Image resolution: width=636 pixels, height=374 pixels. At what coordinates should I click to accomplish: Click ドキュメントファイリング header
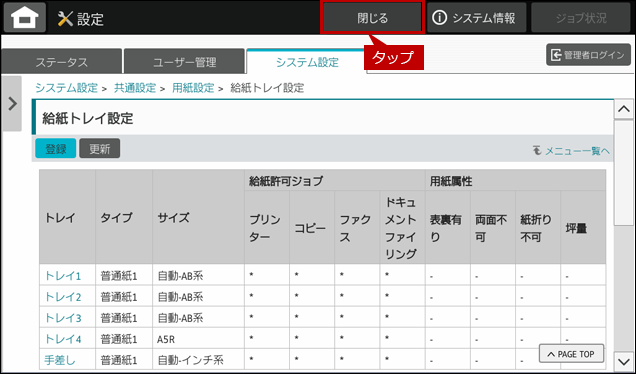(x=402, y=228)
